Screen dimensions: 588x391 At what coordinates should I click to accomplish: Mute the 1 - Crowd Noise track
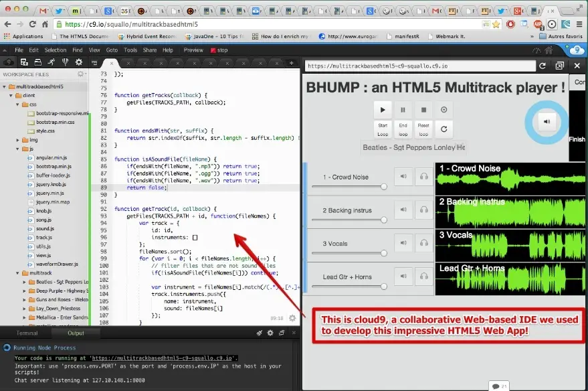click(403, 176)
